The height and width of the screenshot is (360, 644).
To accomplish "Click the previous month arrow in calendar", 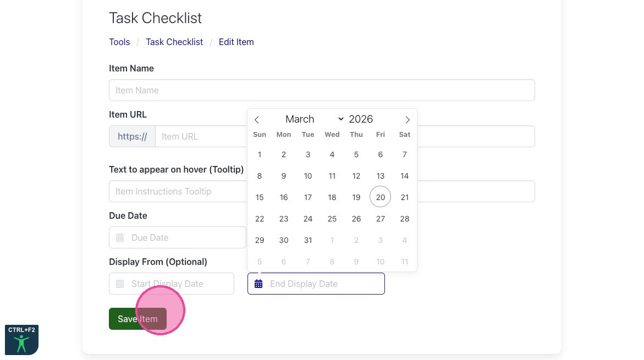I will pos(257,120).
